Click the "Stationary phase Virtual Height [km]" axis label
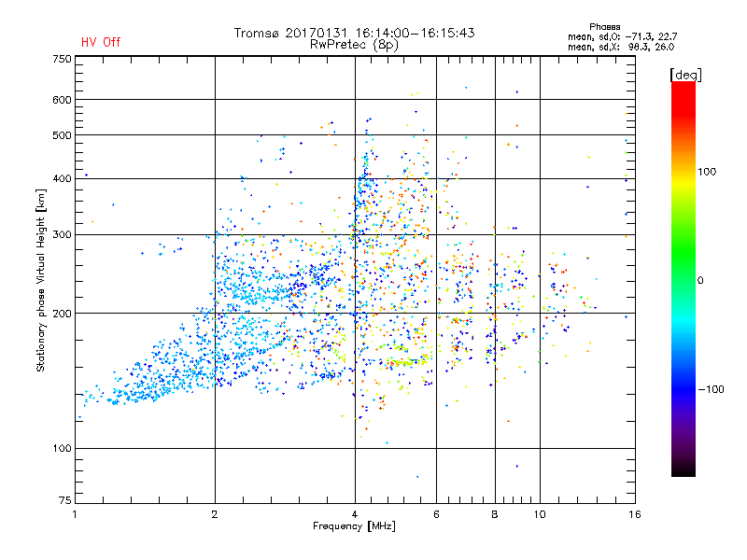Image resolution: width=747 pixels, height=560 pixels. click(41, 281)
